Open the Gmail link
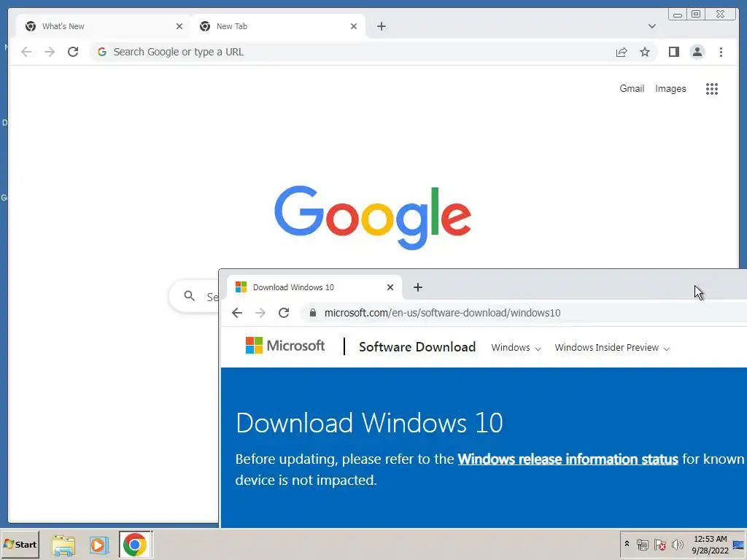 (x=632, y=88)
